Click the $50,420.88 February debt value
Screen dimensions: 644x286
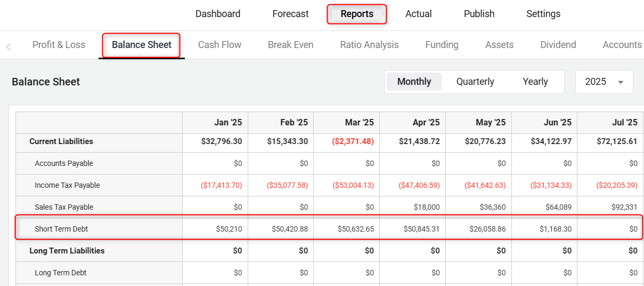click(x=290, y=229)
